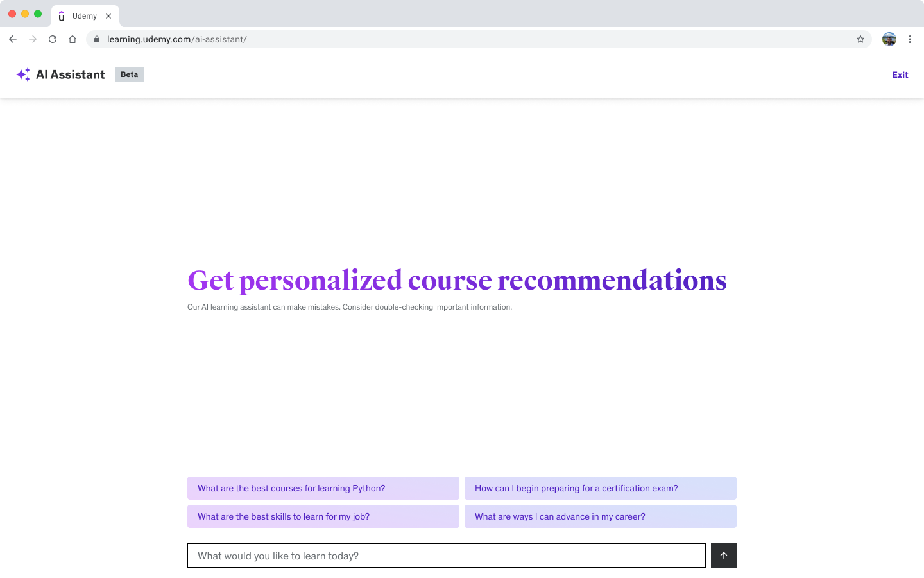Screen dimensions: 924x578
Task: Click the send message arrow button
Action: pos(723,555)
